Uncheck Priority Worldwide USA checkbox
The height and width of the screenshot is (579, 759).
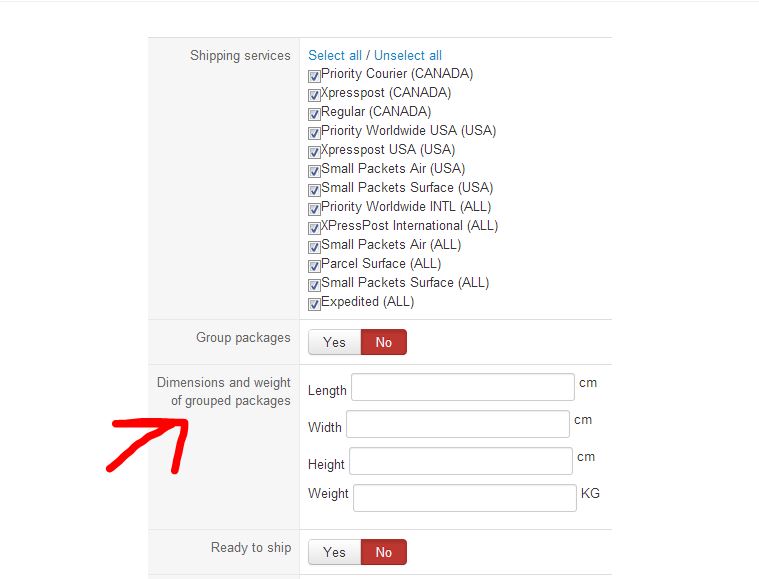tap(314, 132)
